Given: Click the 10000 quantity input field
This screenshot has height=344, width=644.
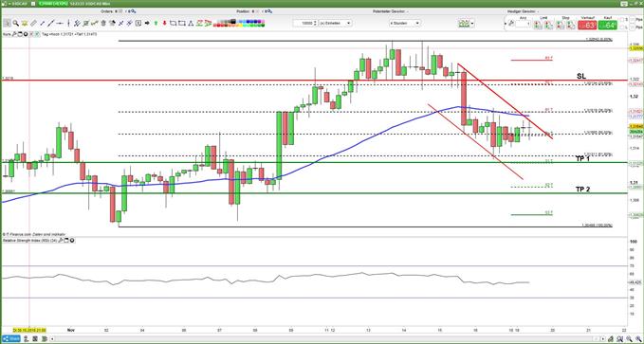Looking at the screenshot, I should [303, 23].
